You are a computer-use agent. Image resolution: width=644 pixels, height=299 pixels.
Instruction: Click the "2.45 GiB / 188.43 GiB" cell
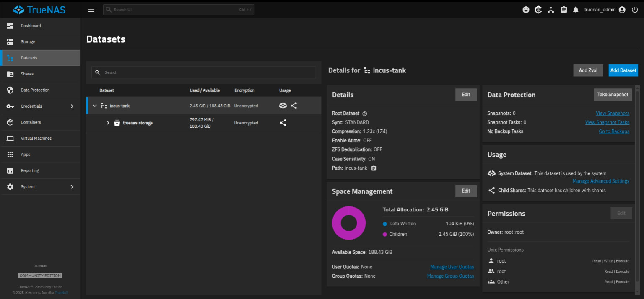pos(210,106)
